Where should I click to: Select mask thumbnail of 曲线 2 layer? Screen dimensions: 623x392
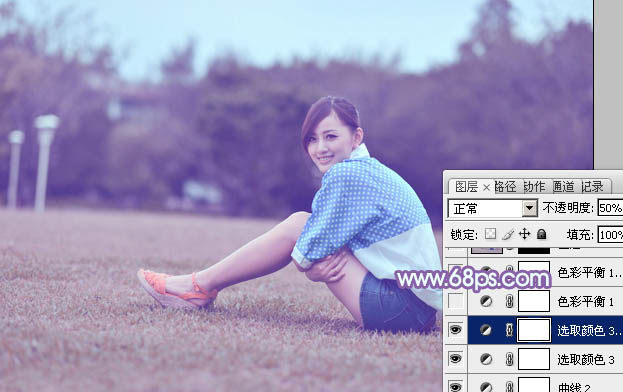[534, 385]
